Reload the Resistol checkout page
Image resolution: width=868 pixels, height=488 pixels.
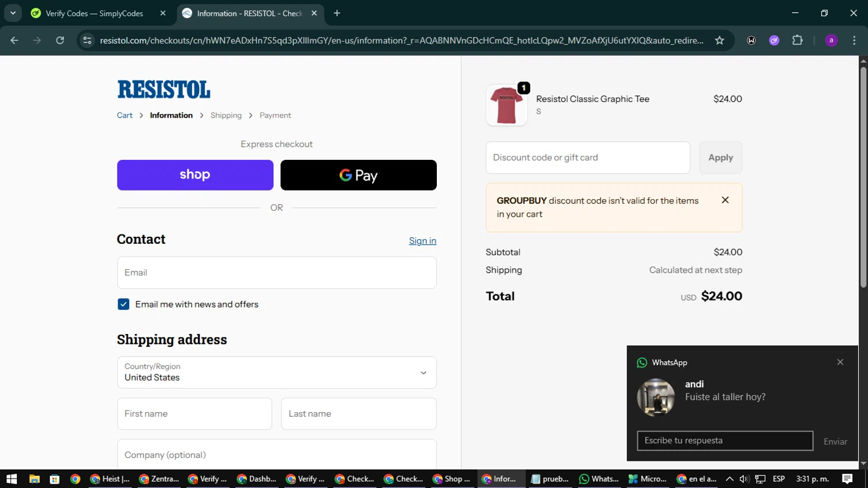[60, 41]
